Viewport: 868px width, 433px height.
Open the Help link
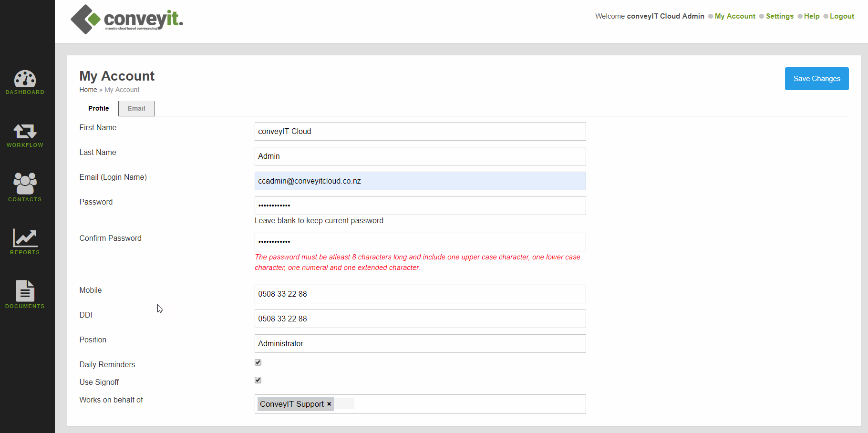pyautogui.click(x=811, y=16)
